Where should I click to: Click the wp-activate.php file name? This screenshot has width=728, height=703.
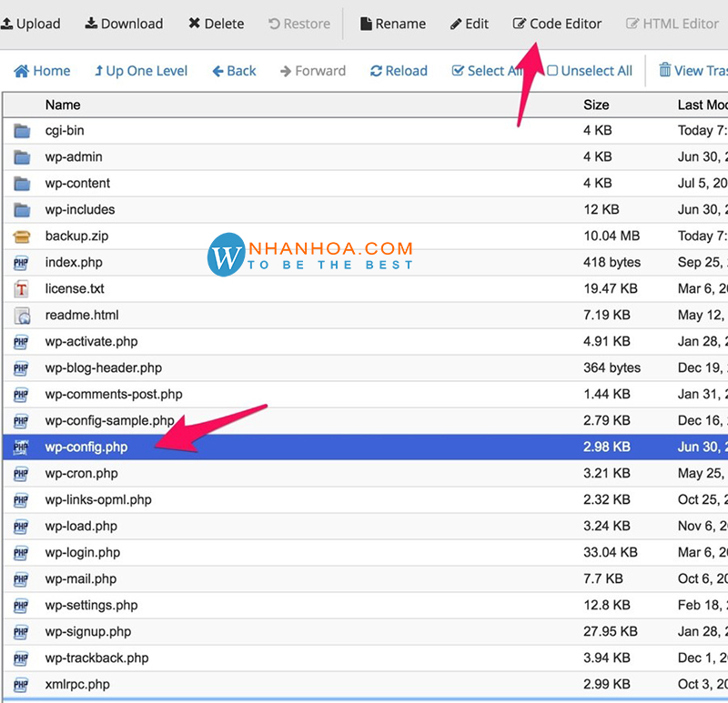point(92,342)
